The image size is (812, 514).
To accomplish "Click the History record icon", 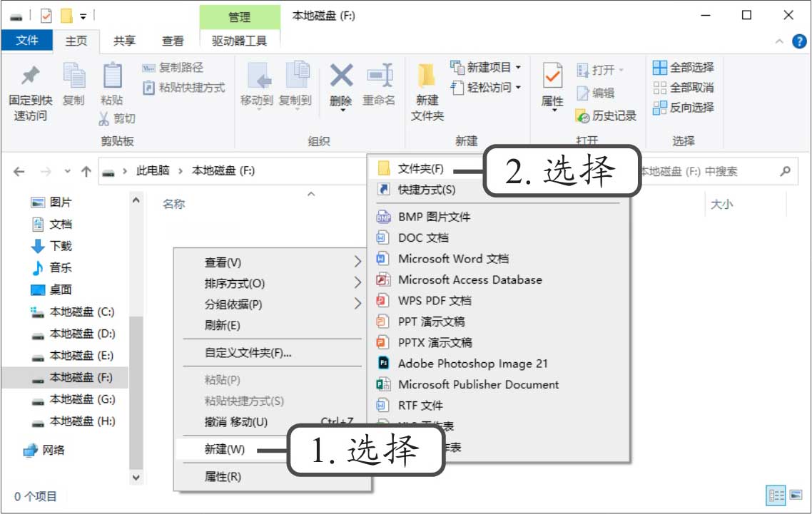I will click(582, 116).
